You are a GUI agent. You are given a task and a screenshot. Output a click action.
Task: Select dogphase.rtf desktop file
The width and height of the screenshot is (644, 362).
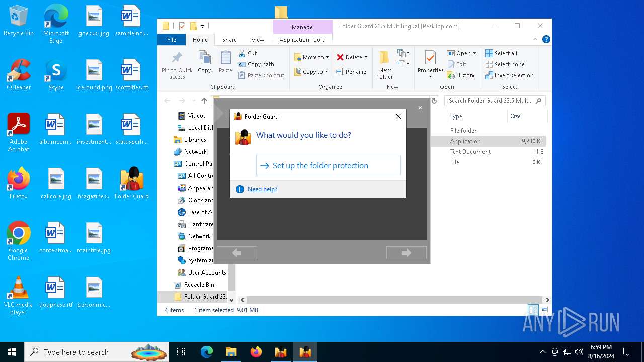pos(56,292)
